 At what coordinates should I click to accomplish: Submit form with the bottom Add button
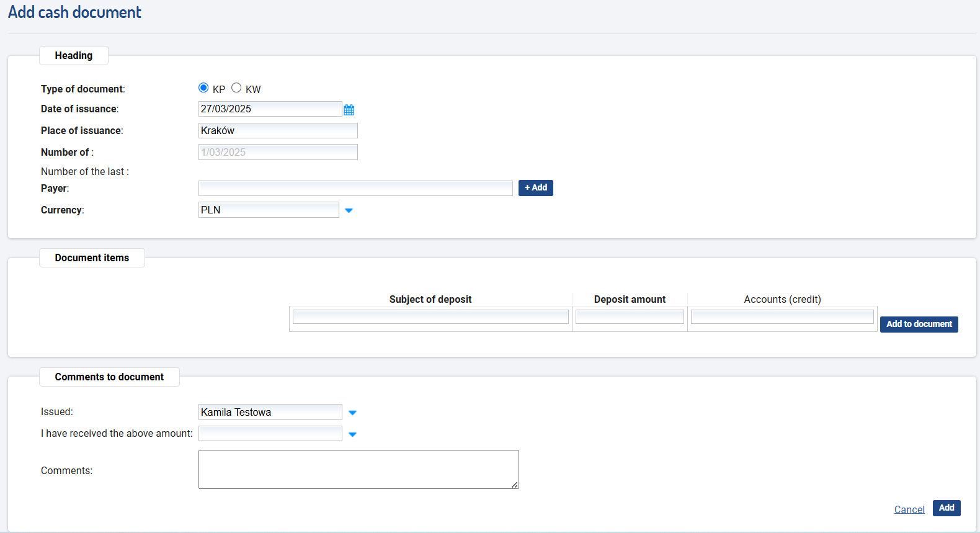(x=946, y=508)
